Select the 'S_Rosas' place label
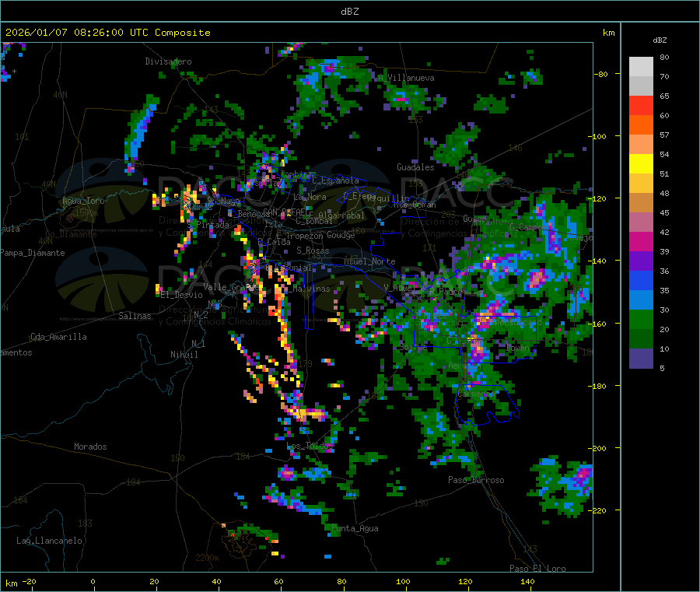700x592 pixels. [313, 250]
